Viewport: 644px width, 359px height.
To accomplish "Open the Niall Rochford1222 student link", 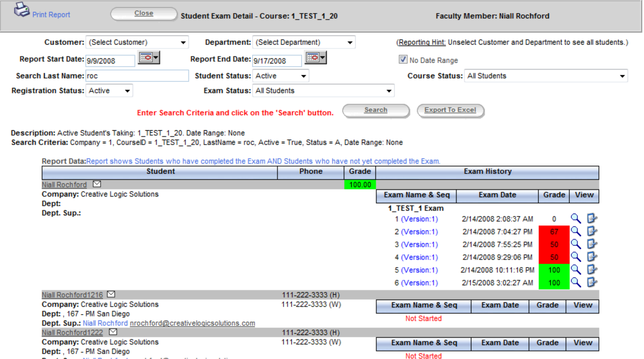I will point(72,333).
